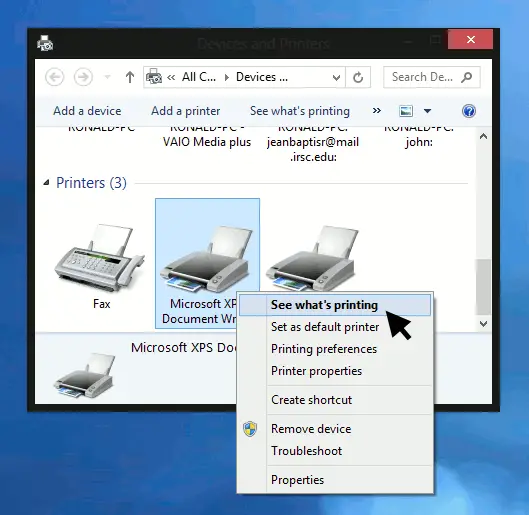This screenshot has height=515, width=529.
Task: Click the vertical scrollbar thumb
Action: click(x=483, y=287)
